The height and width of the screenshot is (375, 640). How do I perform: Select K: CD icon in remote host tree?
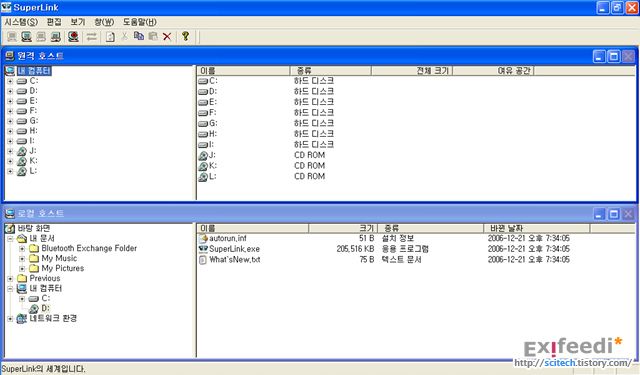tap(22, 161)
